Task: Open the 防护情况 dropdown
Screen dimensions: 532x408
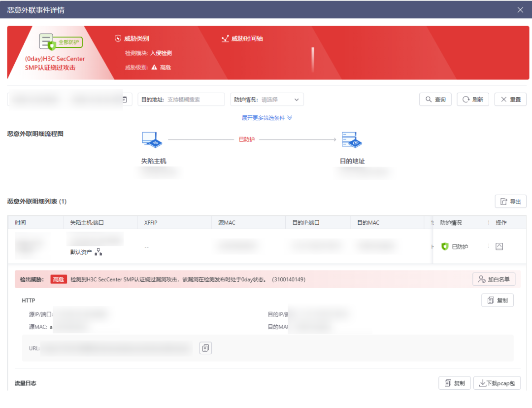Action: [x=266, y=100]
